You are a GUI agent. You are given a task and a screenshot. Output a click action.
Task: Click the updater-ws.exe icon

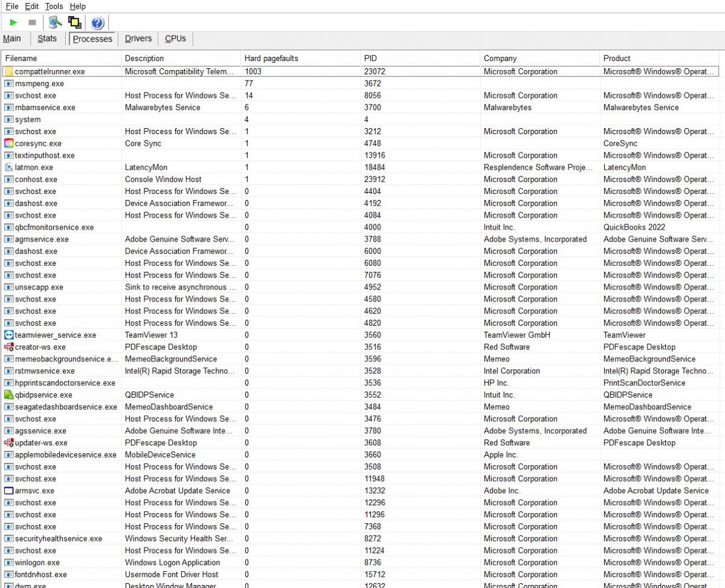click(8, 443)
